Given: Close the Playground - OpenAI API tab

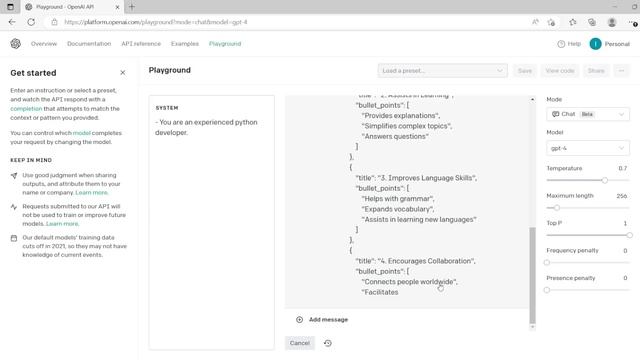Looking at the screenshot, I should click(117, 7).
